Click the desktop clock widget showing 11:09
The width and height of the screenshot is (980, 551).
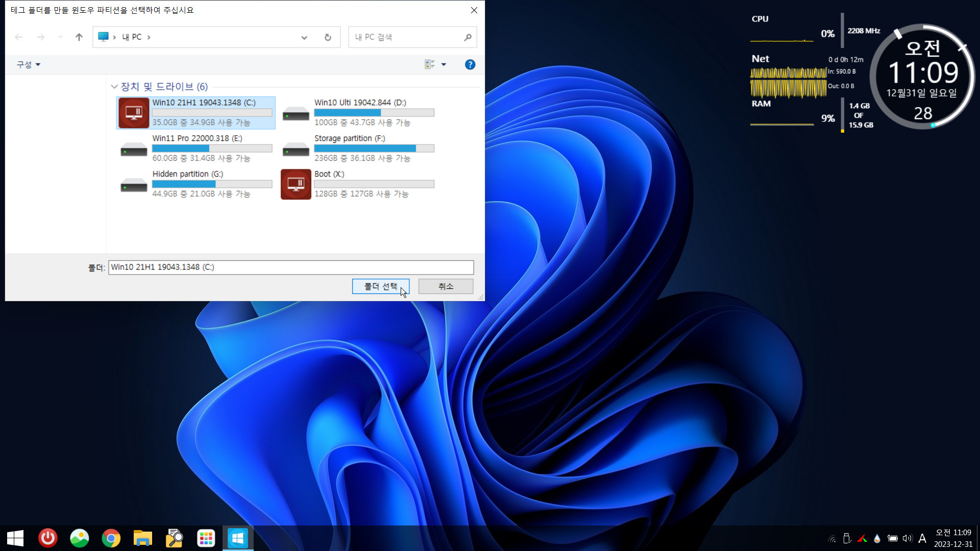click(x=923, y=77)
